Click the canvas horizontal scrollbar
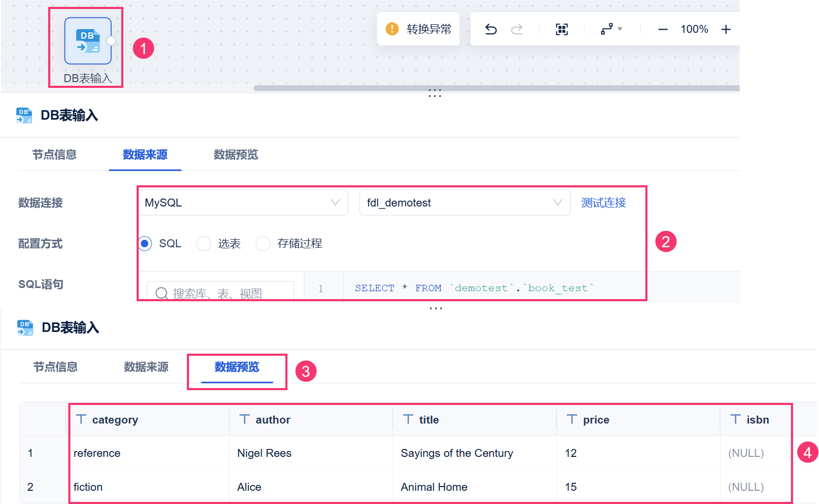Screen dimensions: 819x504 click(x=496, y=88)
